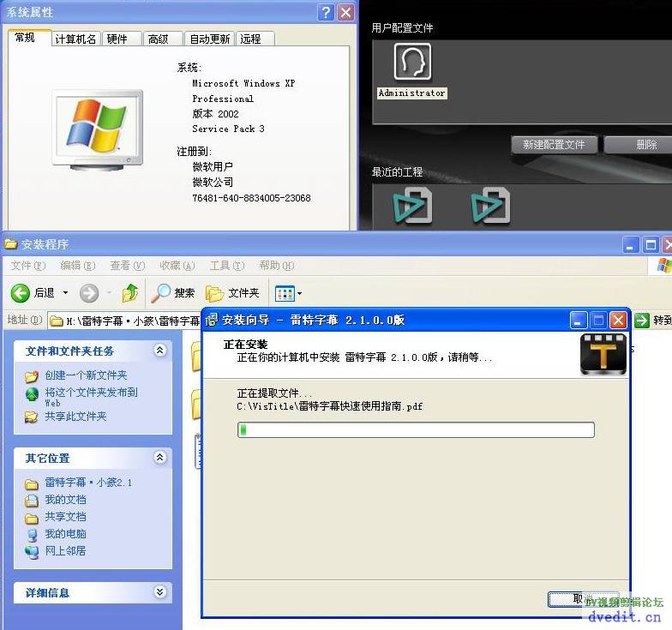Image resolution: width=672 pixels, height=630 pixels.
Task: Expand the 详细信息 panel
Action: 159,592
